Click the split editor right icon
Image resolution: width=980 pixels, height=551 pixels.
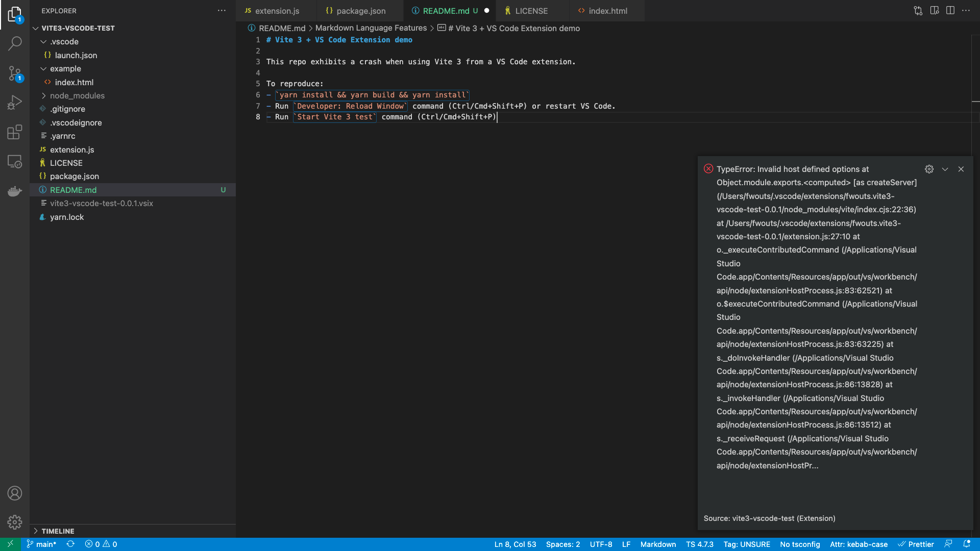950,11
